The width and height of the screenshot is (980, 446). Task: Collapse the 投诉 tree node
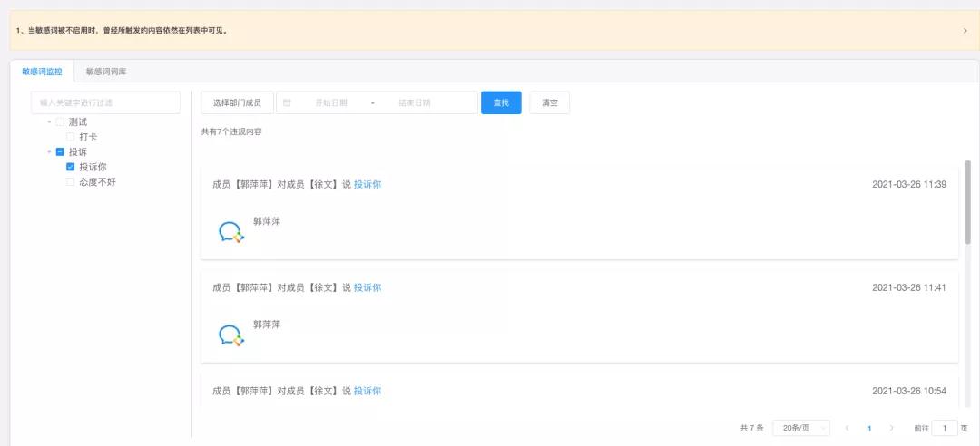click(x=49, y=151)
